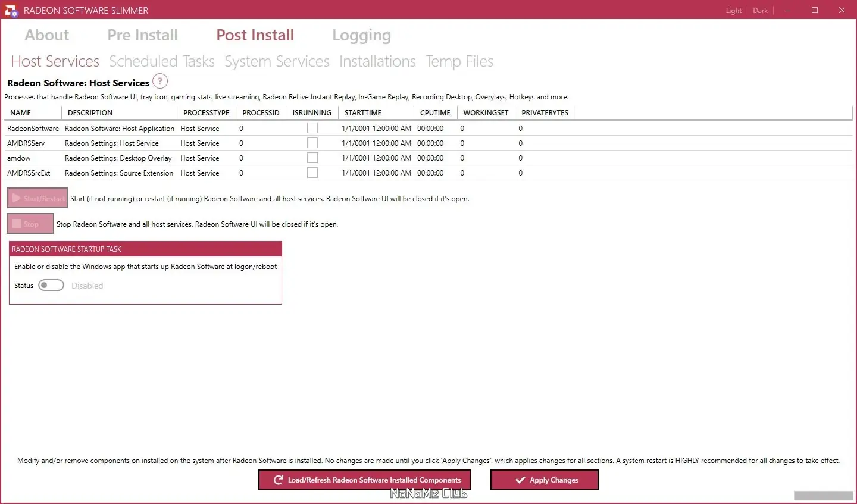This screenshot has width=857, height=504.
Task: Click 'Radeon Settings: Desktop Overlay' description
Action: pos(118,158)
